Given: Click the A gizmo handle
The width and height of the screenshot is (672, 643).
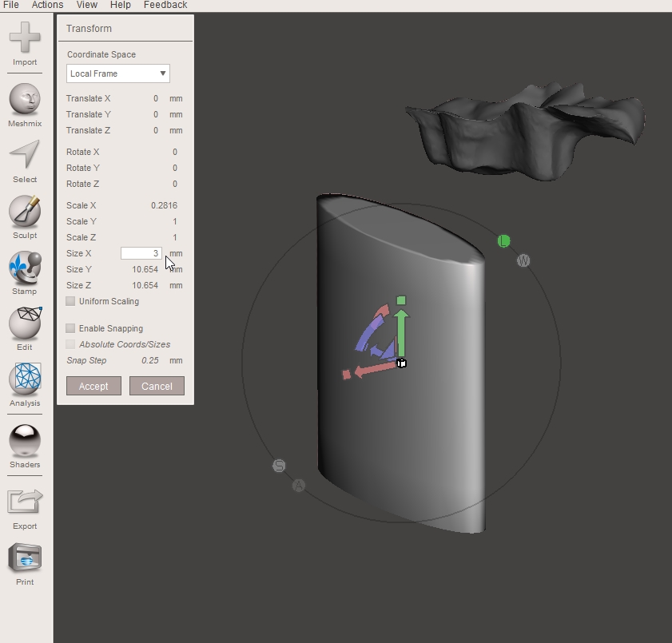Looking at the screenshot, I should (x=299, y=486).
